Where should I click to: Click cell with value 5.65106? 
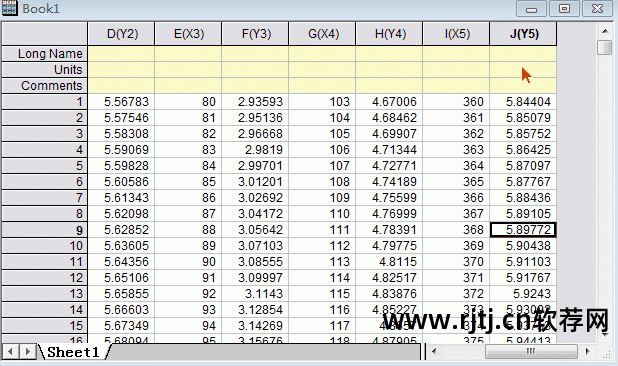121,278
